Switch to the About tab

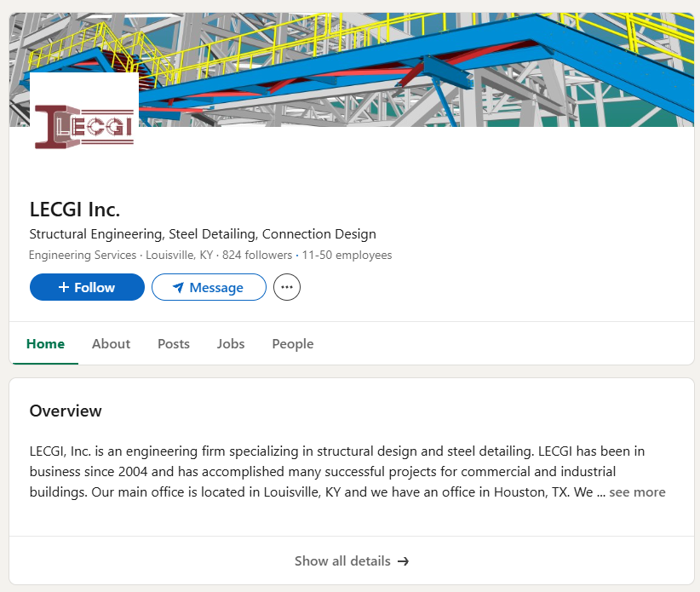click(x=112, y=344)
